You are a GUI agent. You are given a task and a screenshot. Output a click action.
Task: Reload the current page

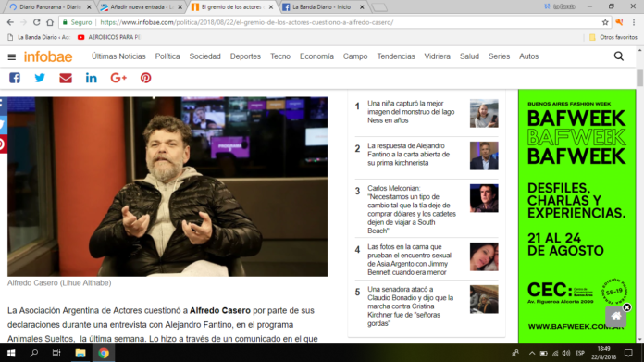37,22
